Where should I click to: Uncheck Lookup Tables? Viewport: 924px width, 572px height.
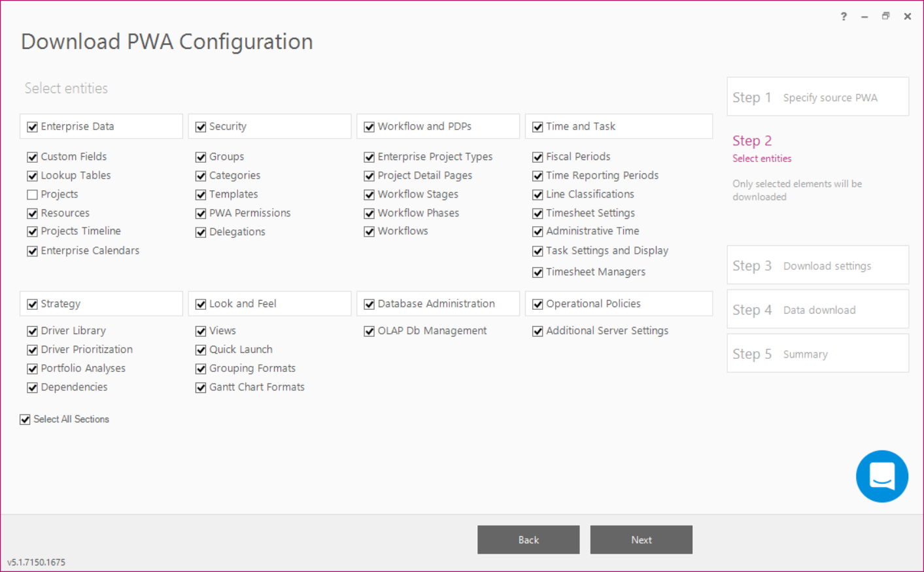click(x=32, y=176)
